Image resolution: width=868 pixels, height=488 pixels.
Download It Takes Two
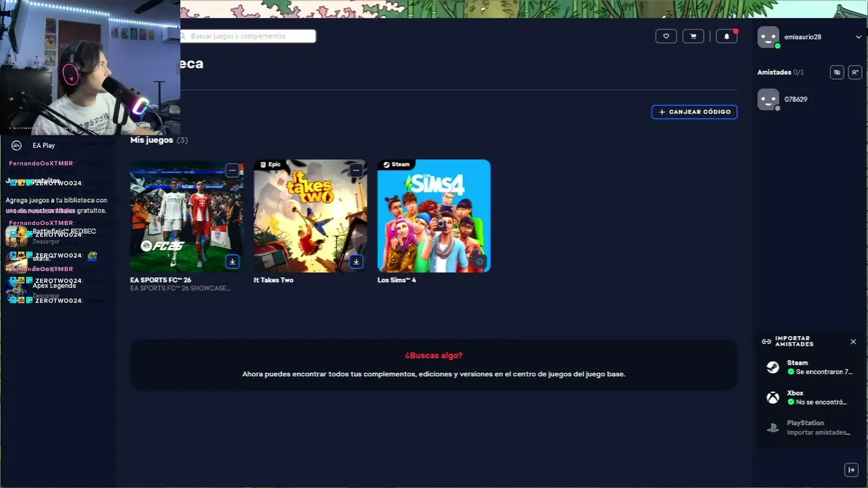356,262
